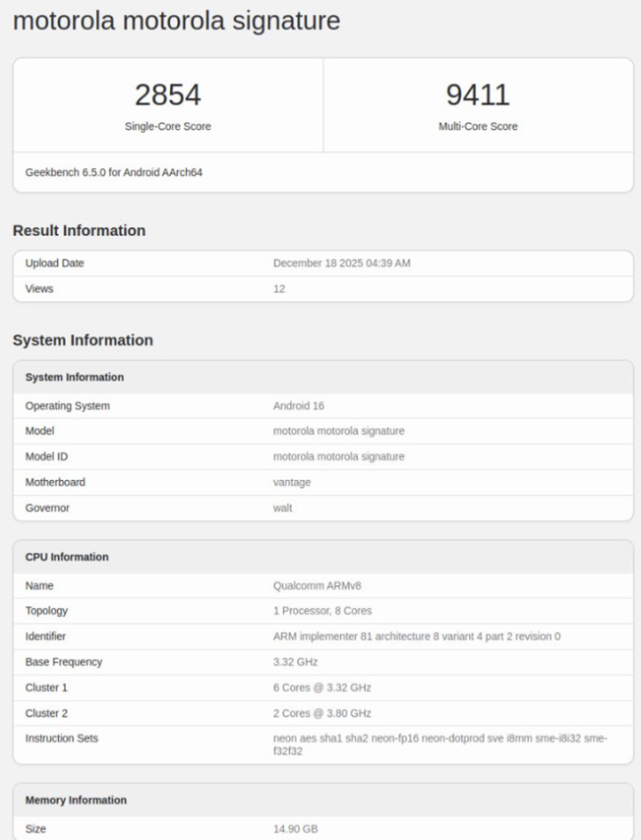Click the ARM implementer Identifier value
This screenshot has height=840, width=641.
[416, 636]
